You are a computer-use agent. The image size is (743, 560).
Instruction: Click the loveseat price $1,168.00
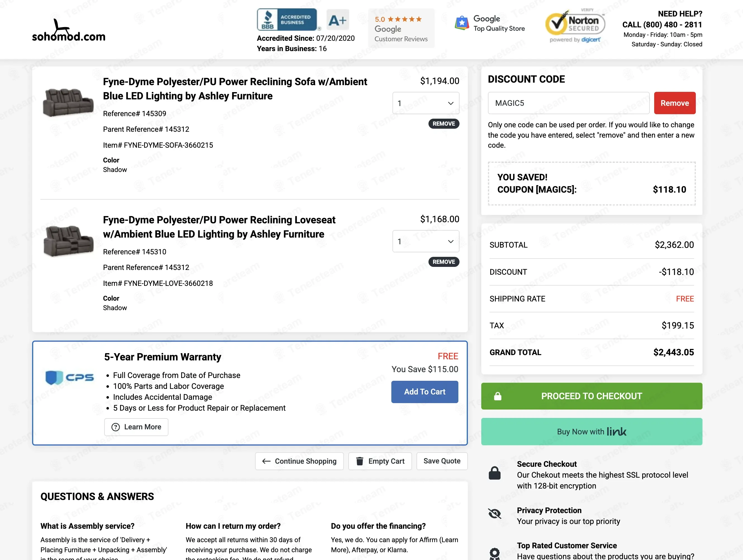[x=439, y=219]
